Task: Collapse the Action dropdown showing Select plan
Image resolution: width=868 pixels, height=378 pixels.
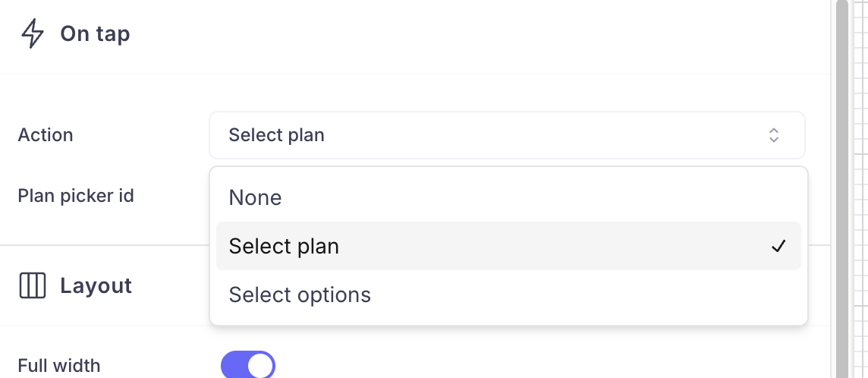Action: coord(507,135)
